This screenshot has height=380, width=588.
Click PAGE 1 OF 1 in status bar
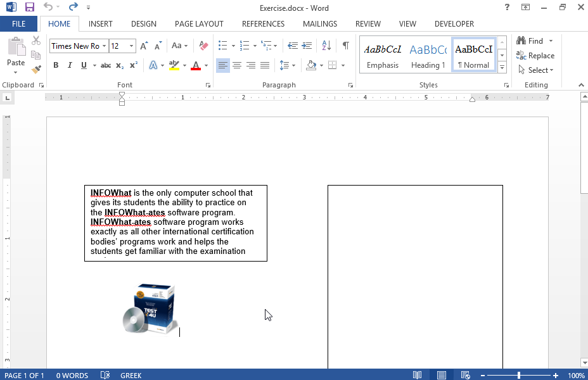click(24, 375)
